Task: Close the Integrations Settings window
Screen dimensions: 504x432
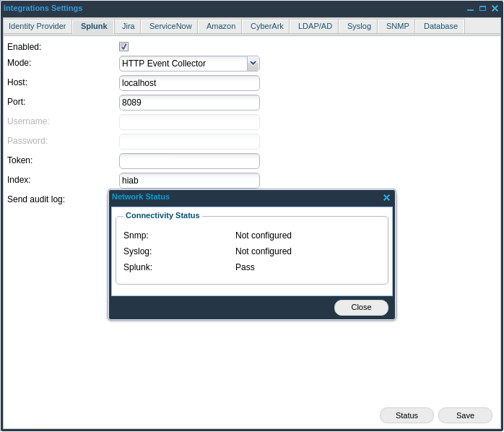Action: [x=494, y=9]
